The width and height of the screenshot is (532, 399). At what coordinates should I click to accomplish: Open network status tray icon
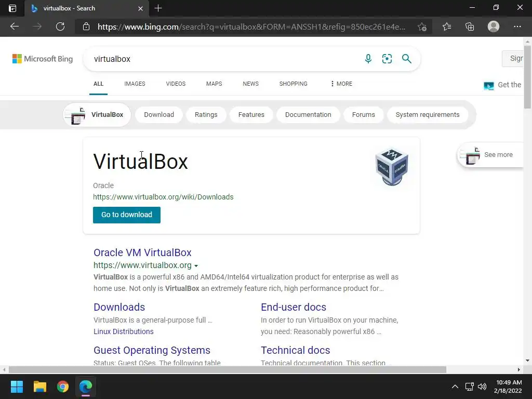[x=470, y=387]
